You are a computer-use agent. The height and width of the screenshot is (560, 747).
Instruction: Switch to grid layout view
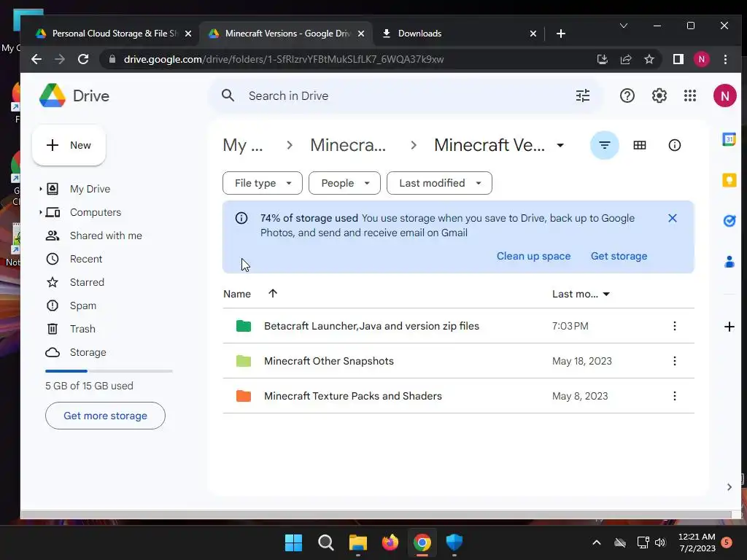pyautogui.click(x=639, y=145)
